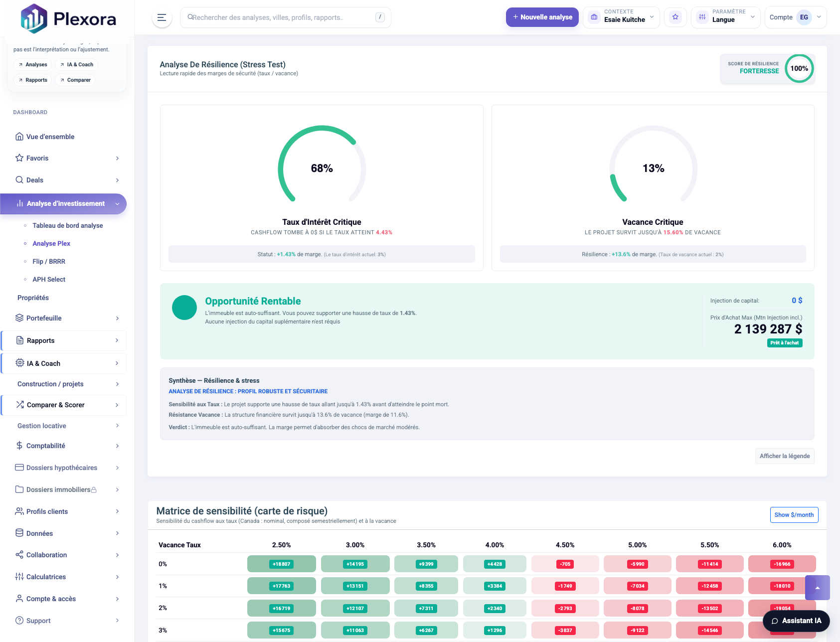Open the IA & Coach section icon

pos(19,363)
